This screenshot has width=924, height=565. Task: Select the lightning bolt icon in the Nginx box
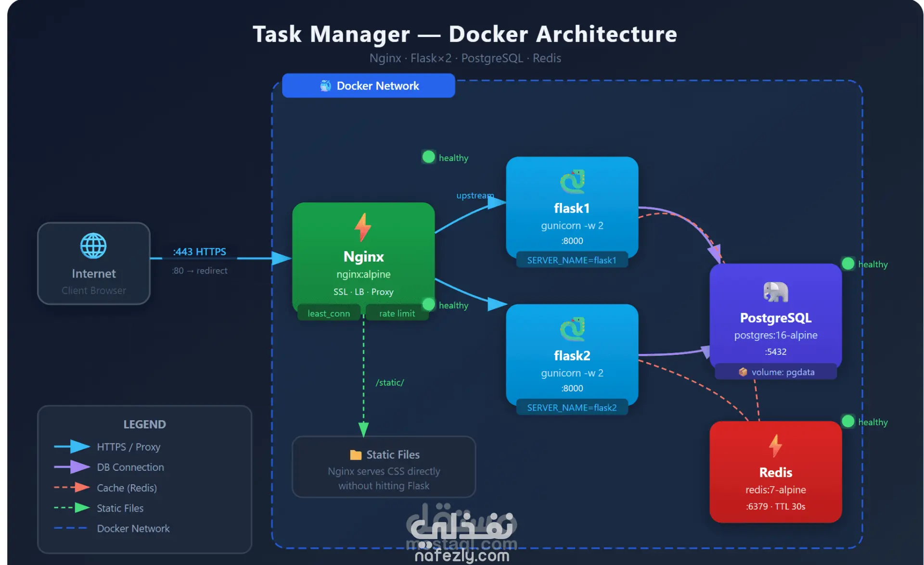click(x=363, y=227)
